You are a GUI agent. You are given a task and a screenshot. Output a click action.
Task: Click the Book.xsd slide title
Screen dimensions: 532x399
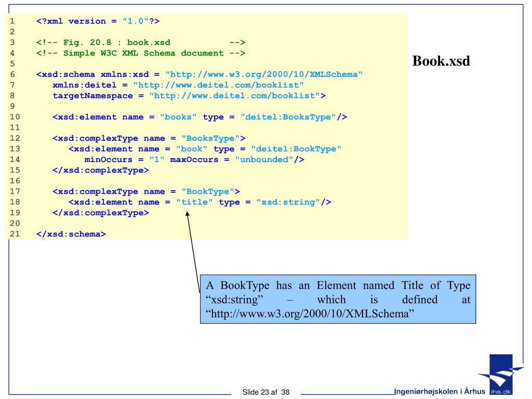pyautogui.click(x=441, y=61)
